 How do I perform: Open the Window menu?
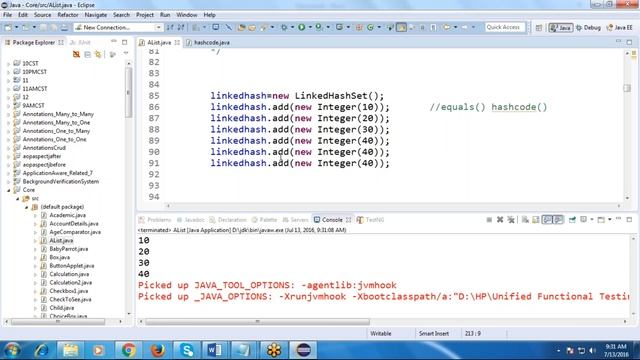pos(187,15)
